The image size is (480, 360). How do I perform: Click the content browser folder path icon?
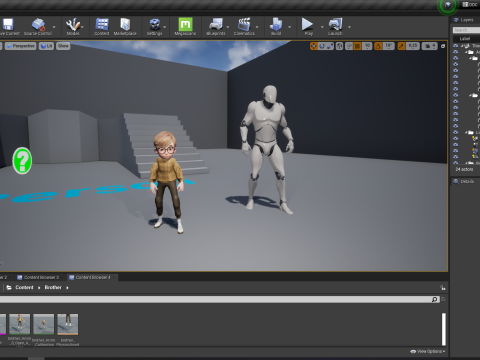(x=9, y=287)
